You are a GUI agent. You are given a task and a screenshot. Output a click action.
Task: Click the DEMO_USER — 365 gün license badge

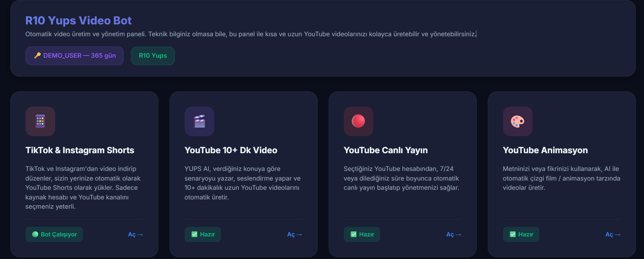[x=74, y=56]
